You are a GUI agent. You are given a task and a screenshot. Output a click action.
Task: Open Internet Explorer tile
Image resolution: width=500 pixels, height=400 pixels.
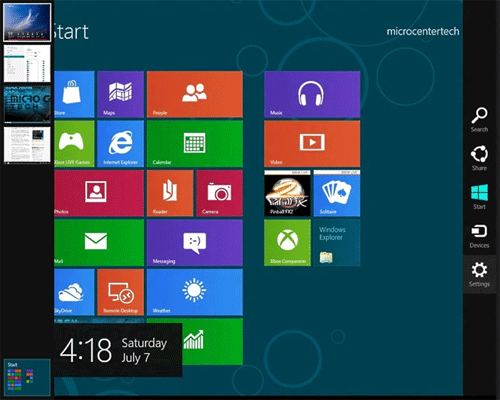coord(120,144)
